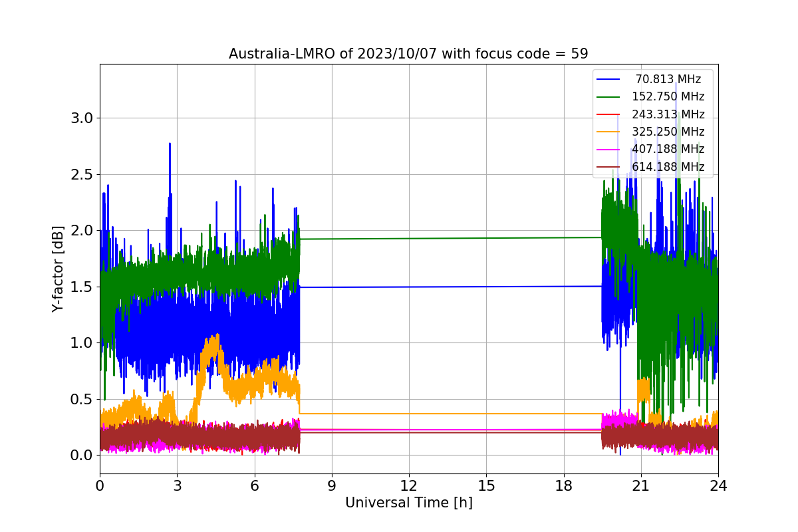Click the blue line swatch in legend

click(x=609, y=80)
